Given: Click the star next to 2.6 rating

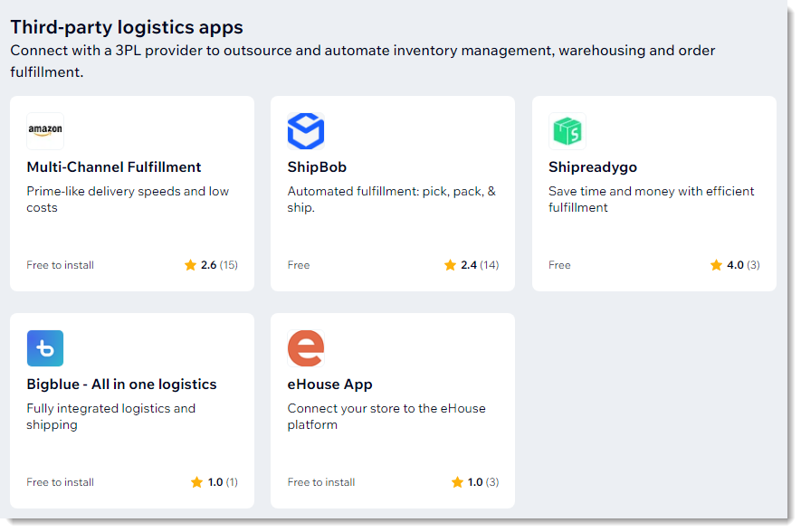Looking at the screenshot, I should (x=191, y=265).
